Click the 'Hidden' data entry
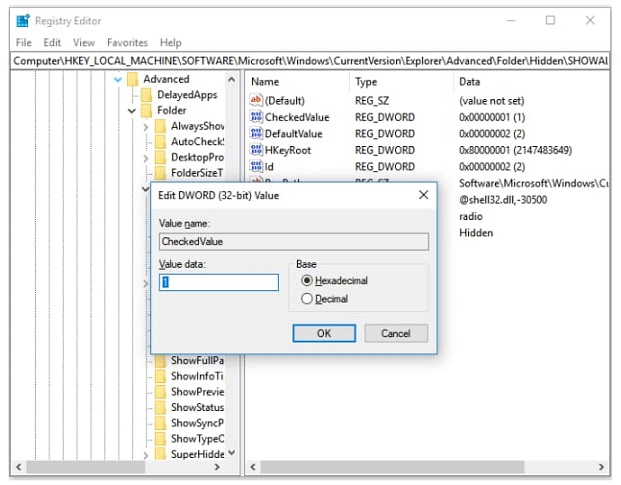This screenshot has width=621, height=485. coord(476,233)
